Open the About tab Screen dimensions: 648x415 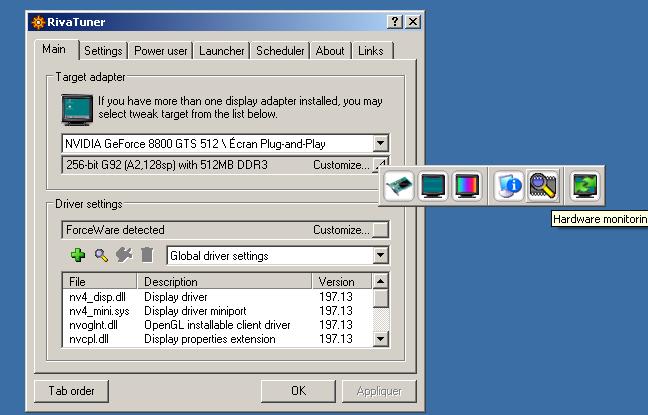coord(330,51)
